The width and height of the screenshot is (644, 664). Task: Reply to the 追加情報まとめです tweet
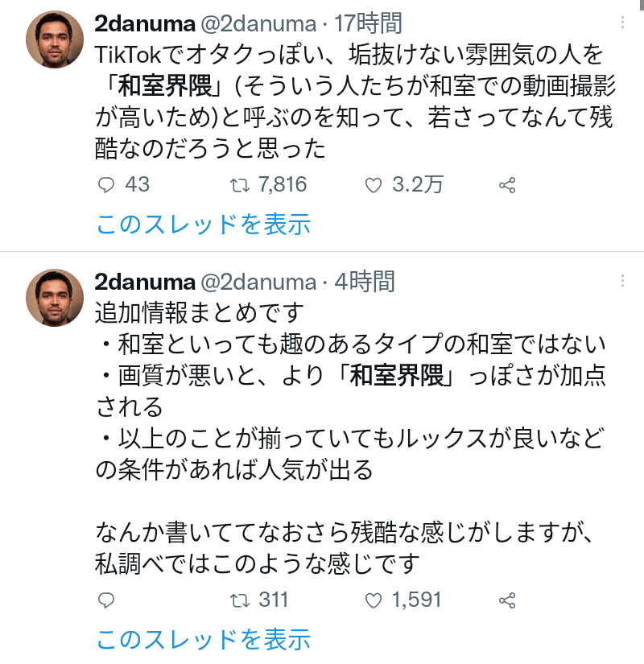pos(107,600)
